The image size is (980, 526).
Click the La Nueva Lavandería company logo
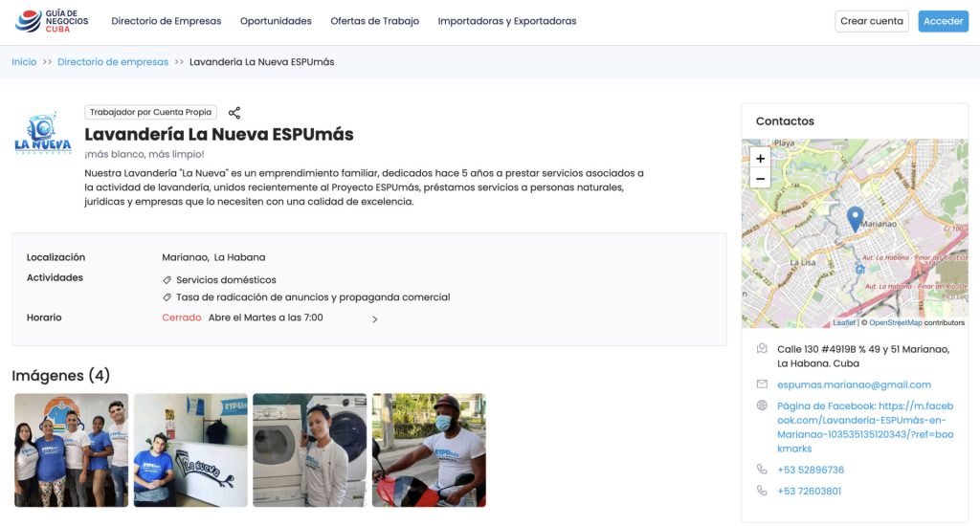pyautogui.click(x=43, y=134)
